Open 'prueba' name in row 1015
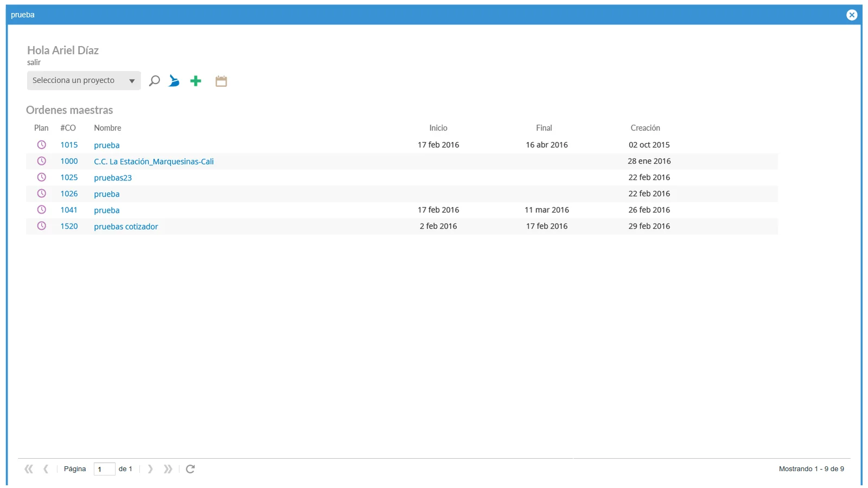This screenshot has height=488, width=868. coord(107,145)
